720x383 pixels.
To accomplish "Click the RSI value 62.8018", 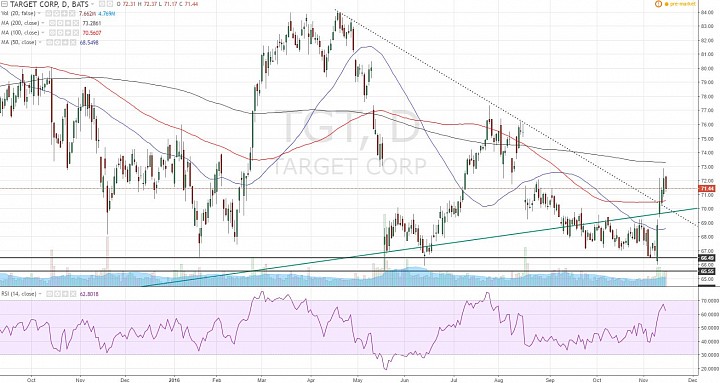I will (x=89, y=294).
